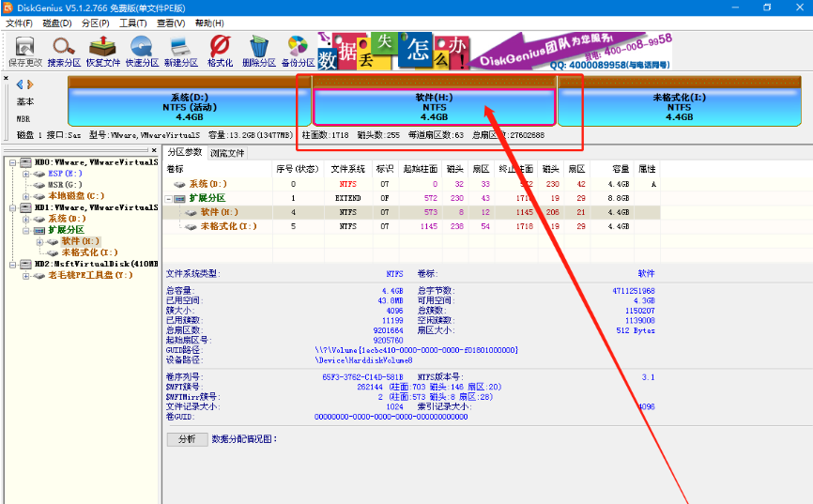Click the HD1 disk icon in tree

[26, 207]
